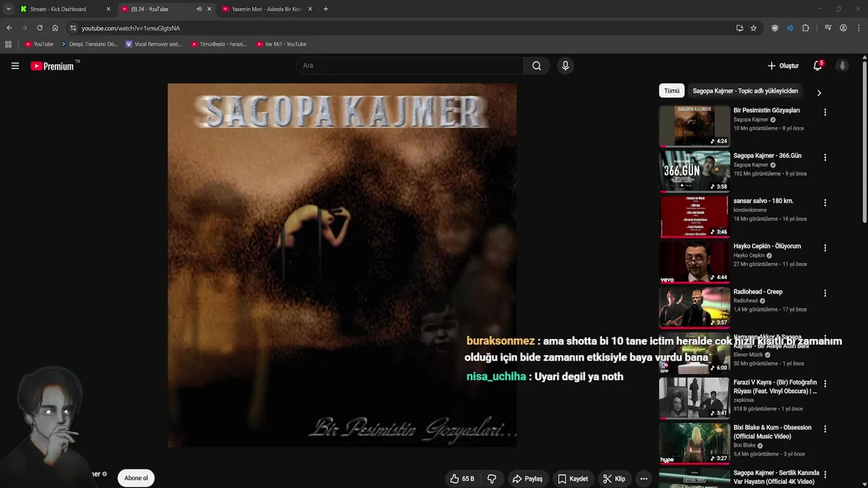Bookmark this page with the star
The width and height of the screenshot is (868, 488).
pos(753,28)
